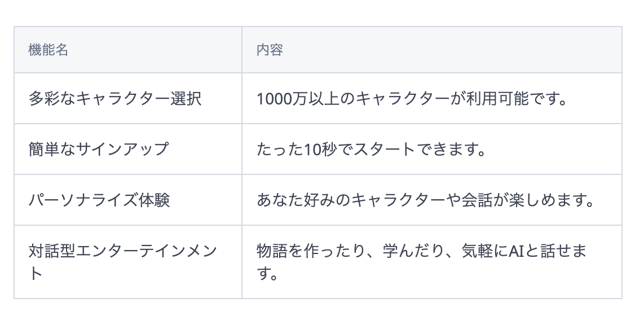This screenshot has width=644, height=333.
Task: Click the text 1000万以上のキャラクターが利用可能です。
Action: click(412, 99)
